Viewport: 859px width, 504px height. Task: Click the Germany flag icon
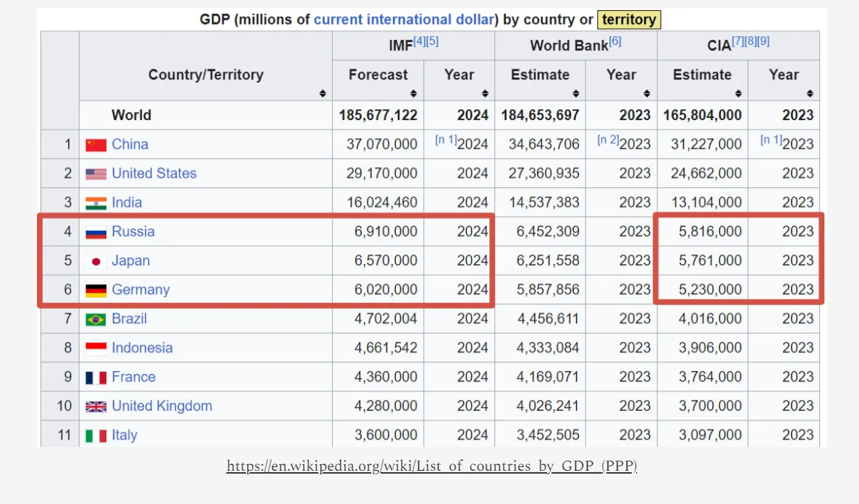[96, 290]
